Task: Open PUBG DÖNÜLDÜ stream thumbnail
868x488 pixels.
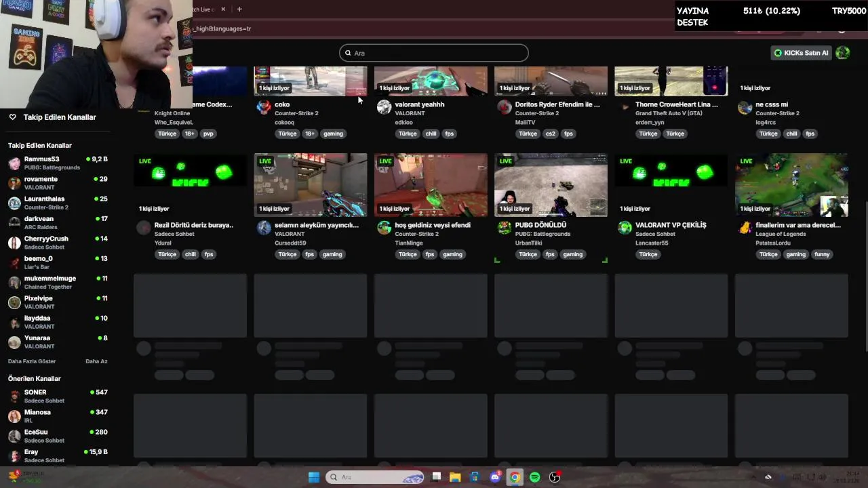Action: coord(551,185)
